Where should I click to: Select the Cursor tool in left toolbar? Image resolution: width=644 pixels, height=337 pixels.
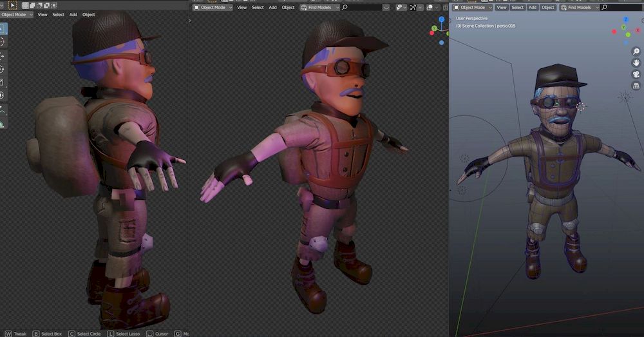click(x=2, y=42)
